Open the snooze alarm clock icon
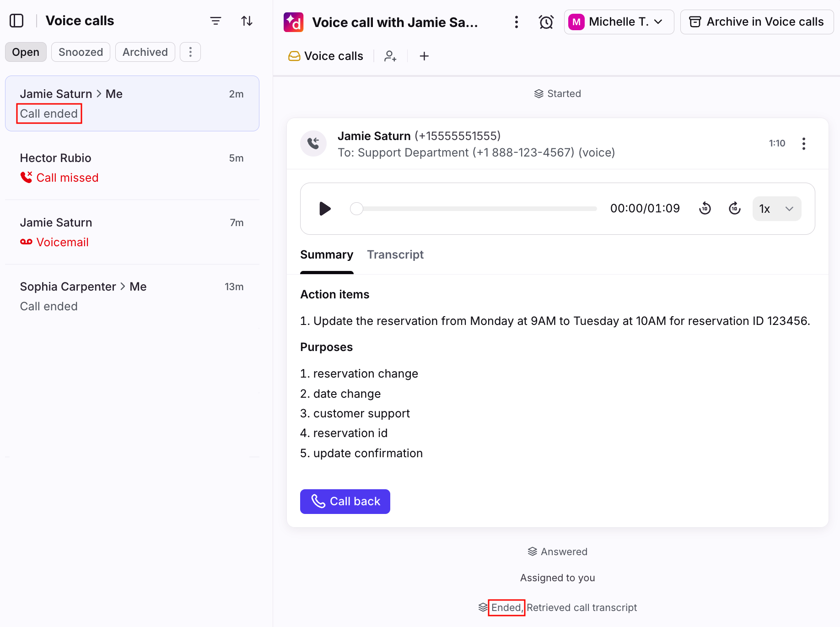Viewport: 840px width, 627px height. [x=546, y=22]
